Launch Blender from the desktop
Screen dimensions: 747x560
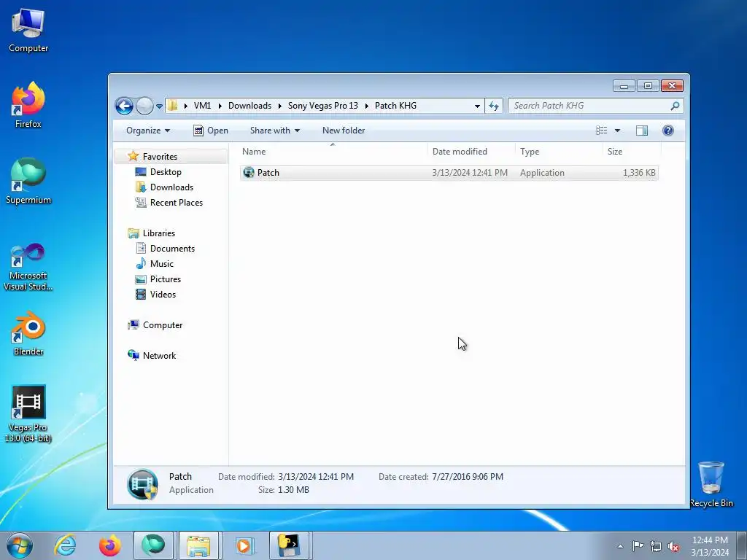pos(28,333)
